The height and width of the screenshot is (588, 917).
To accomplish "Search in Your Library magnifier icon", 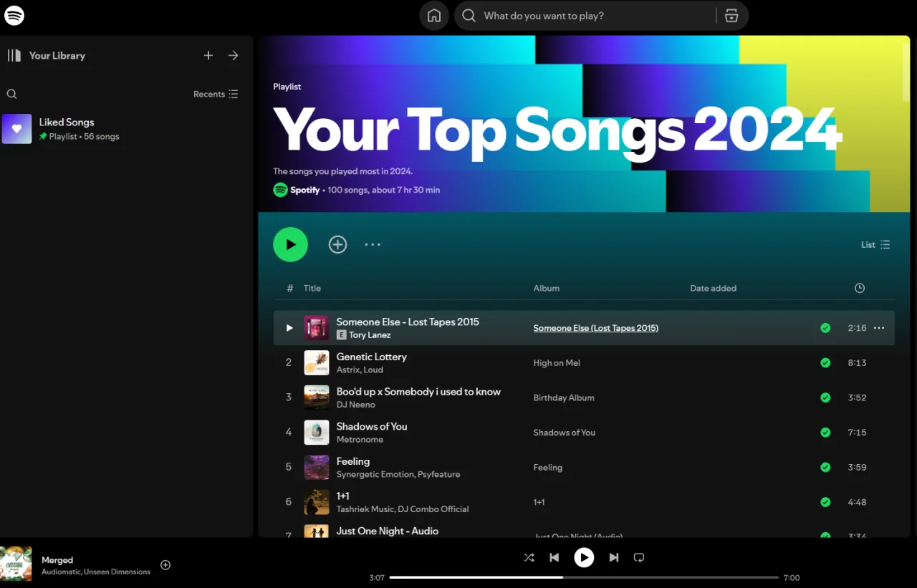I will 11,94.
